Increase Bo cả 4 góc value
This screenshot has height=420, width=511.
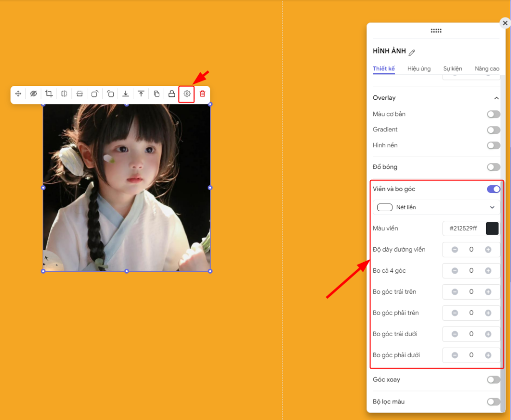click(x=488, y=271)
